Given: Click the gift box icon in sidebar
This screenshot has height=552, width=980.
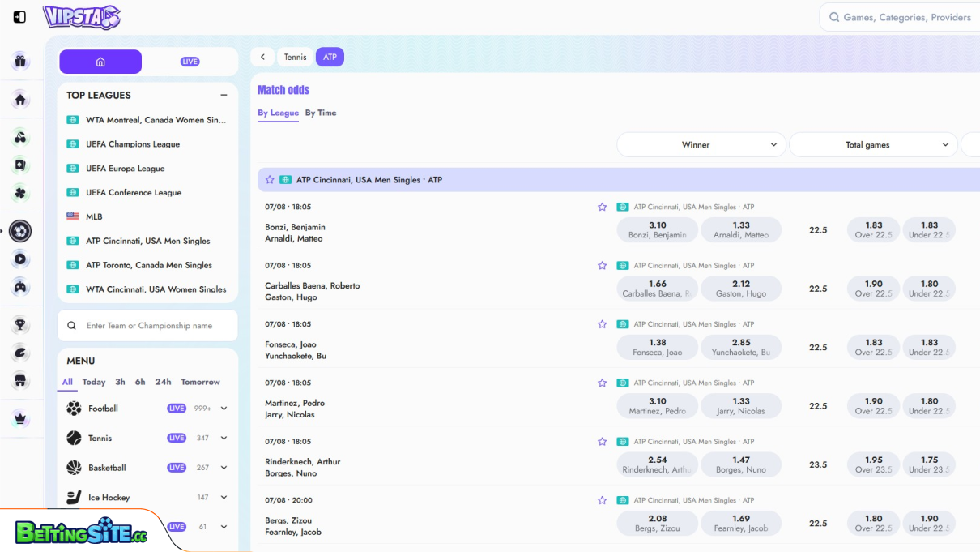Looking at the screenshot, I should tap(20, 61).
